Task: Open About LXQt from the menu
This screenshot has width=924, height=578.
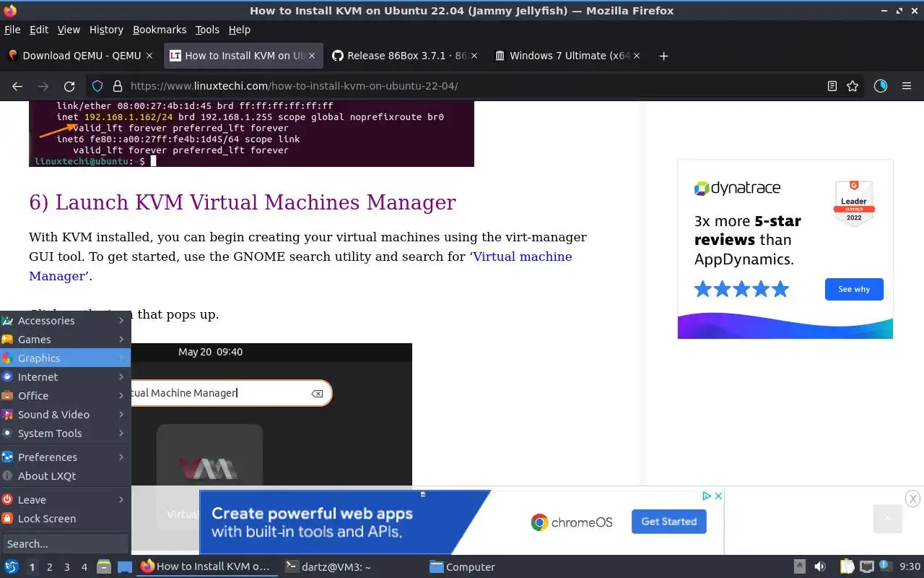Action: (x=65, y=476)
